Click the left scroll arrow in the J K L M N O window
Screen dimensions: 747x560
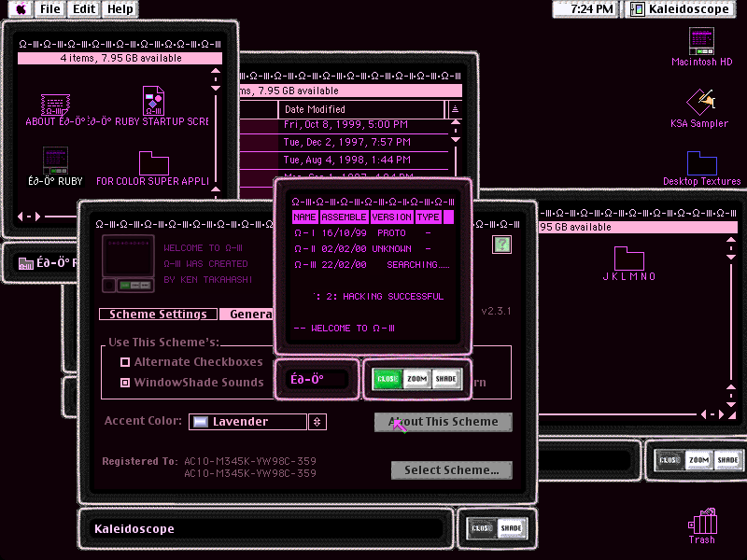(704, 414)
